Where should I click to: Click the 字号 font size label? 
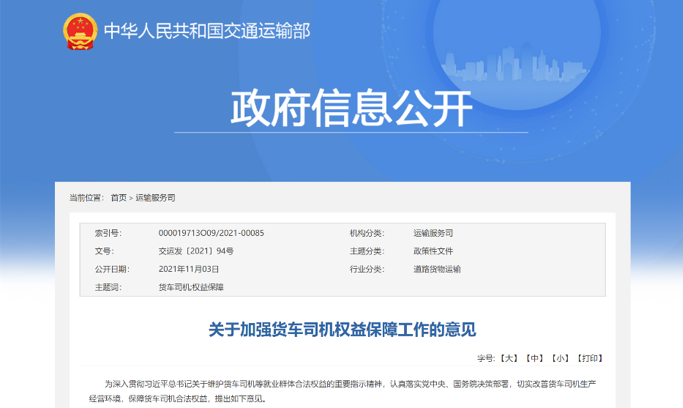pyautogui.click(x=486, y=358)
